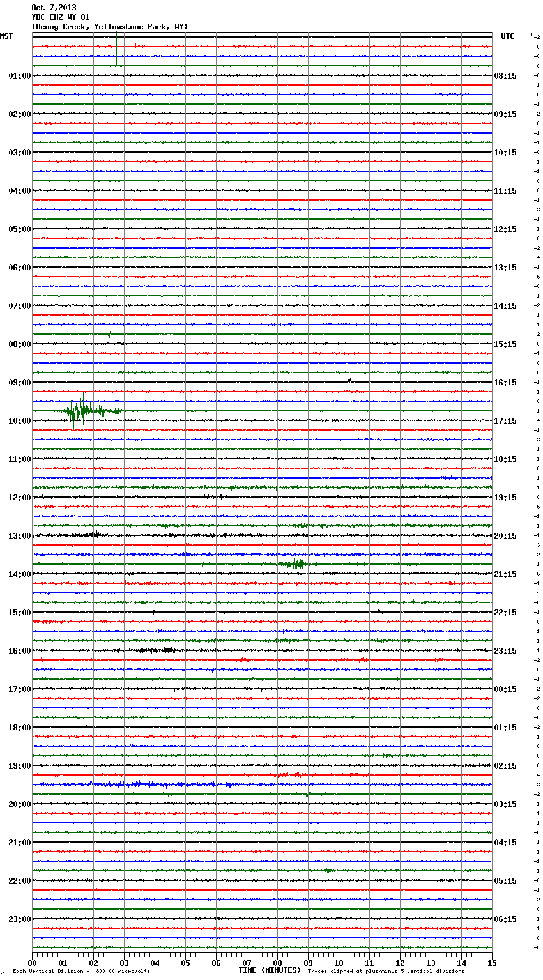This screenshot has width=543, height=980.
Task: Click the Traces clipped at plus/minus 5 divisions note
Action: pyautogui.click(x=386, y=972)
